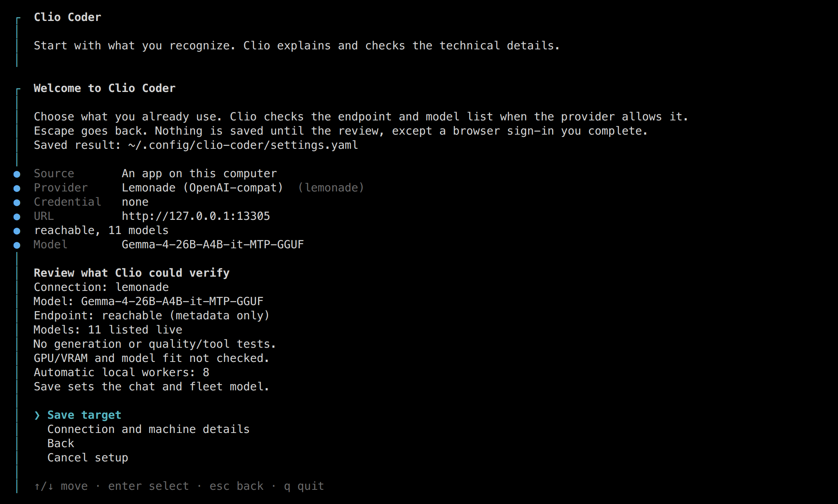Click the Welcome to Clio Coder heading
This screenshot has width=838, height=504.
[x=105, y=88]
